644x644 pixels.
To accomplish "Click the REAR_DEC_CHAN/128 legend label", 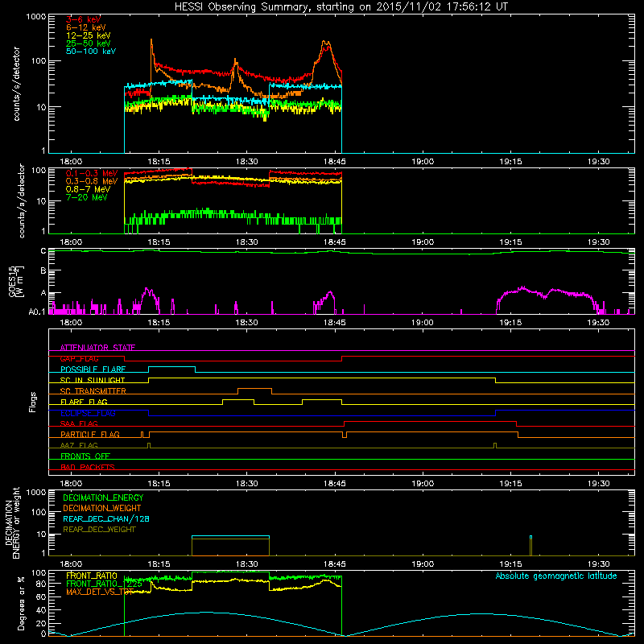I will (106, 518).
